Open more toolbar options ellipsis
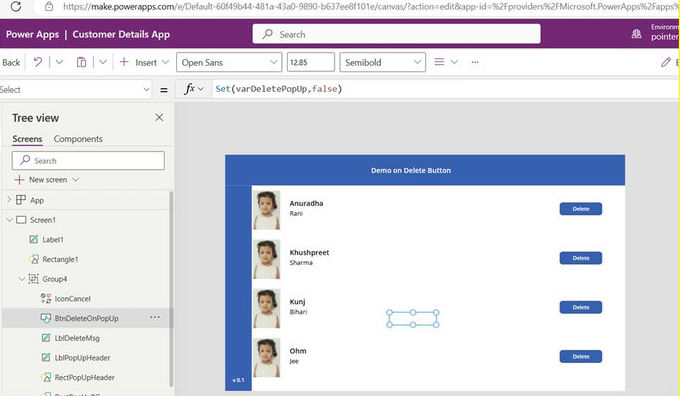 coord(475,62)
